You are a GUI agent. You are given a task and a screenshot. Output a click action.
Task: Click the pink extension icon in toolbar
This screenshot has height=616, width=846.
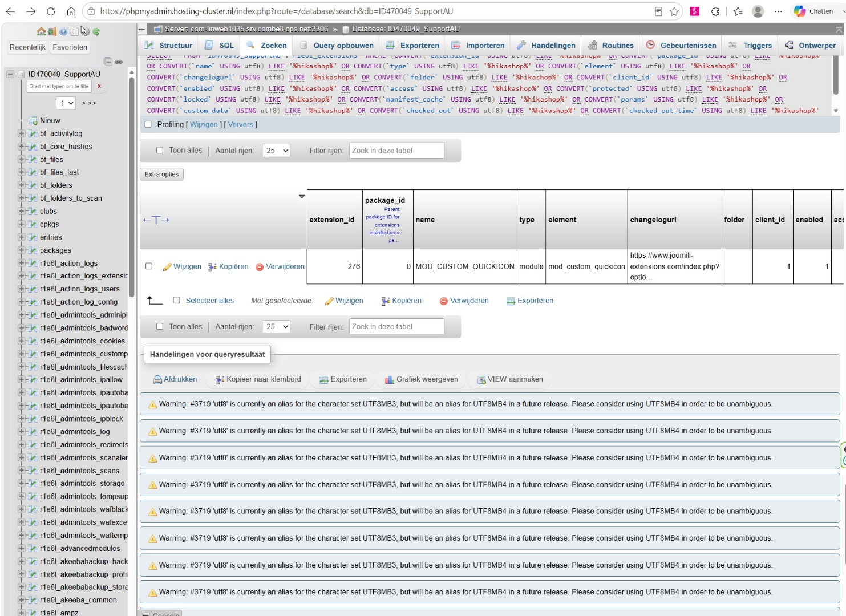(695, 11)
